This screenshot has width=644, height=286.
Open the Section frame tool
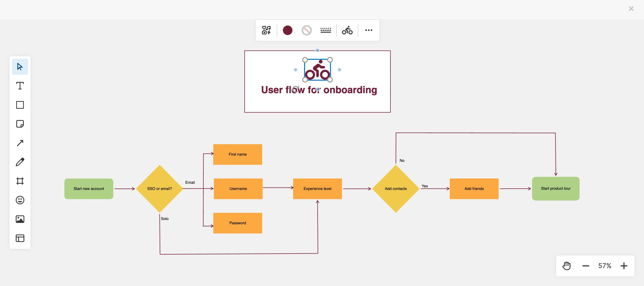(20, 181)
